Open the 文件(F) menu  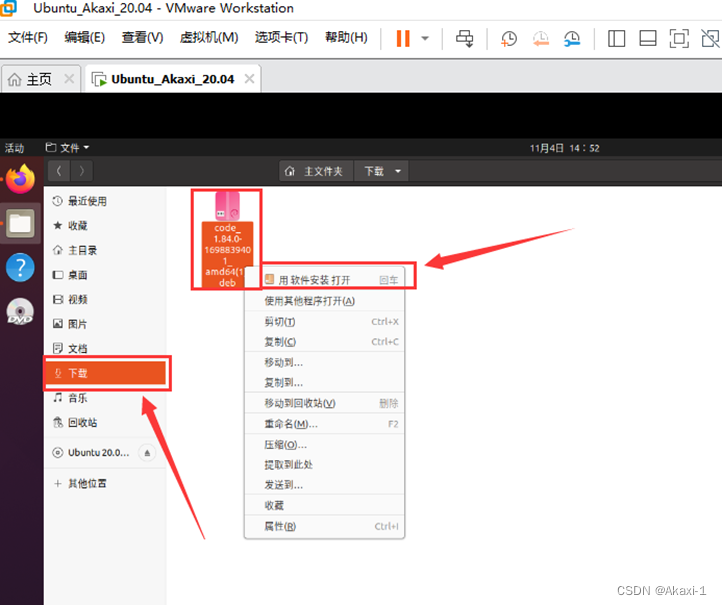pos(28,37)
